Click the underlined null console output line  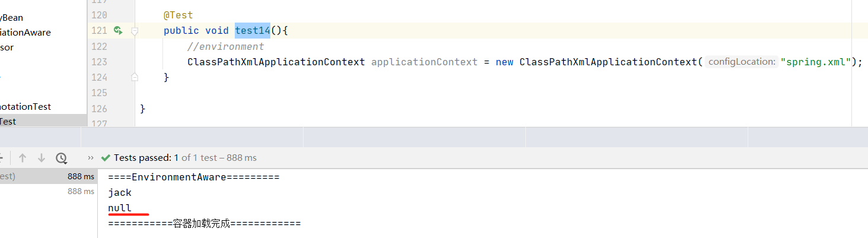[x=120, y=208]
